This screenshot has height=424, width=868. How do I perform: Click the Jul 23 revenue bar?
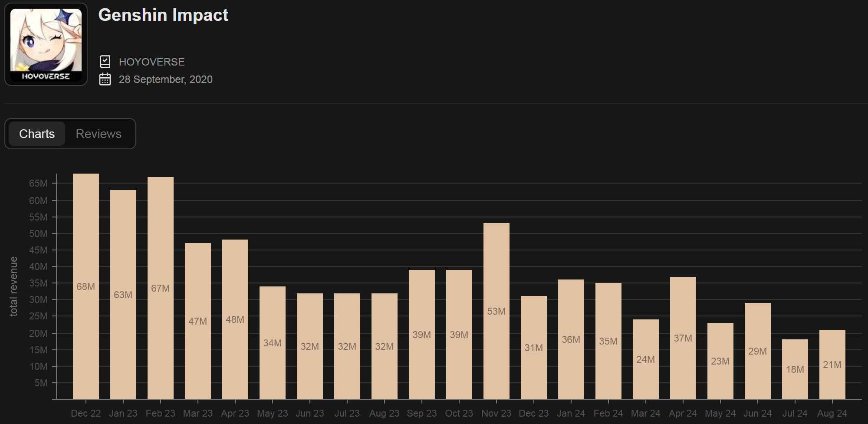[347, 346]
